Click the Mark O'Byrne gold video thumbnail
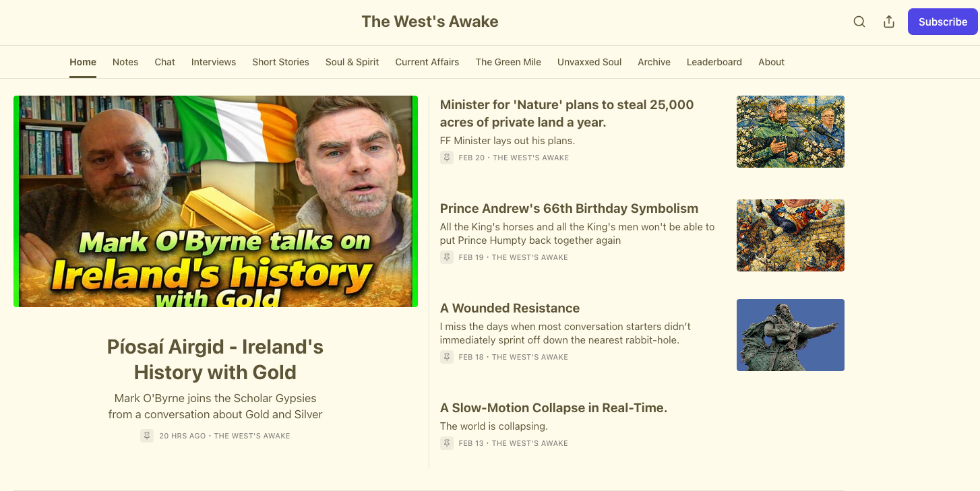Screen dimensions: 980x491 (216, 201)
